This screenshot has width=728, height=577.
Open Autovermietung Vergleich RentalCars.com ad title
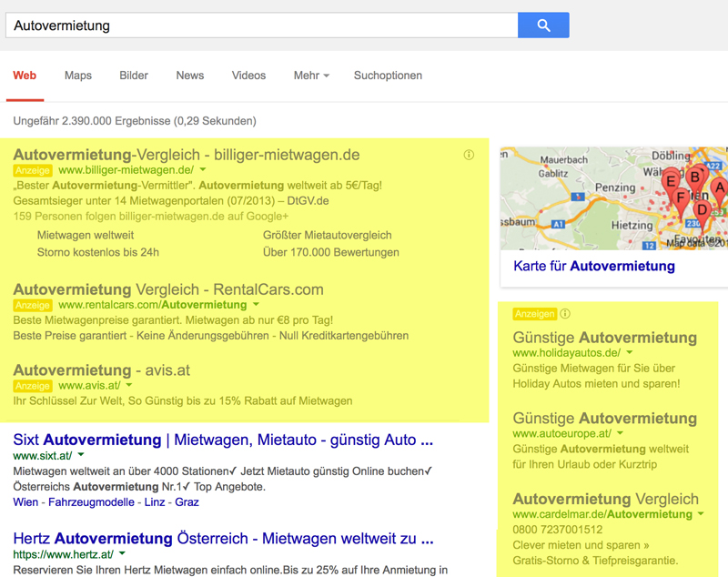coord(168,289)
